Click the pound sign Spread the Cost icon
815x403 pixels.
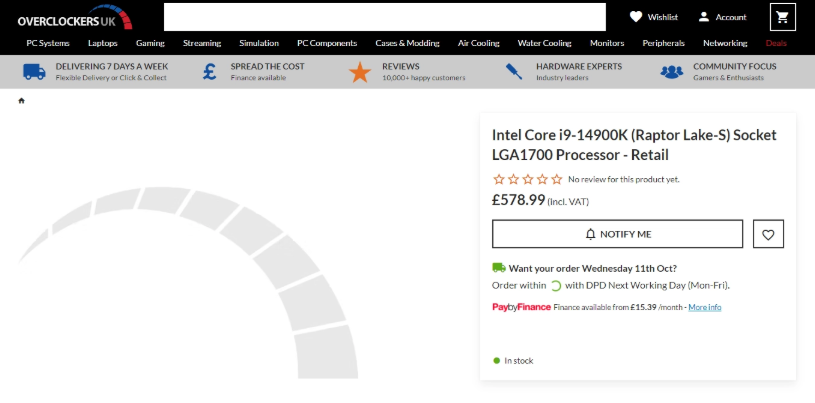coord(209,72)
